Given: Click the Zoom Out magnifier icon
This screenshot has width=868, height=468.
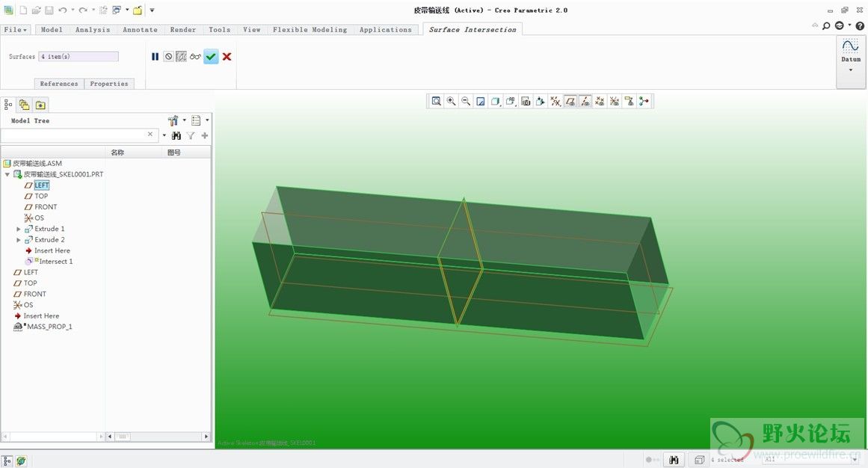Looking at the screenshot, I should 466,101.
